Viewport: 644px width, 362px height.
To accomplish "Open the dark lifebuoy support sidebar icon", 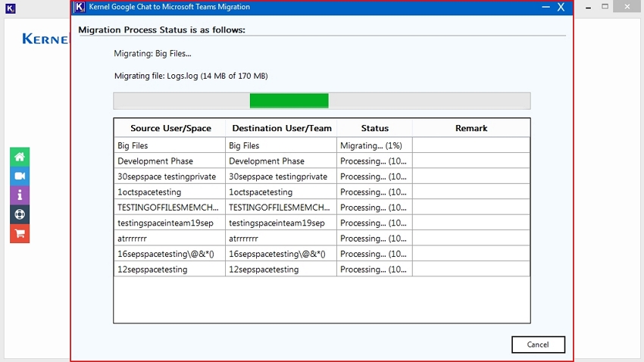I will pyautogui.click(x=20, y=214).
